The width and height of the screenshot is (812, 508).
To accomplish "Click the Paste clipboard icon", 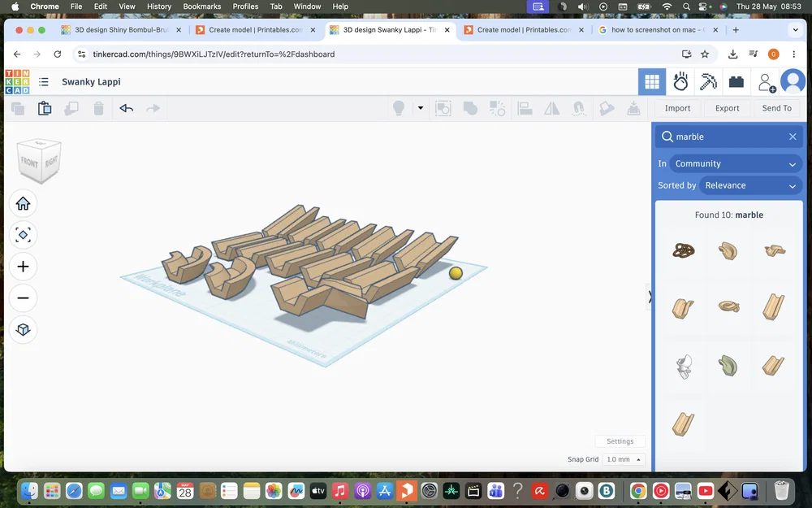I will coord(45,108).
